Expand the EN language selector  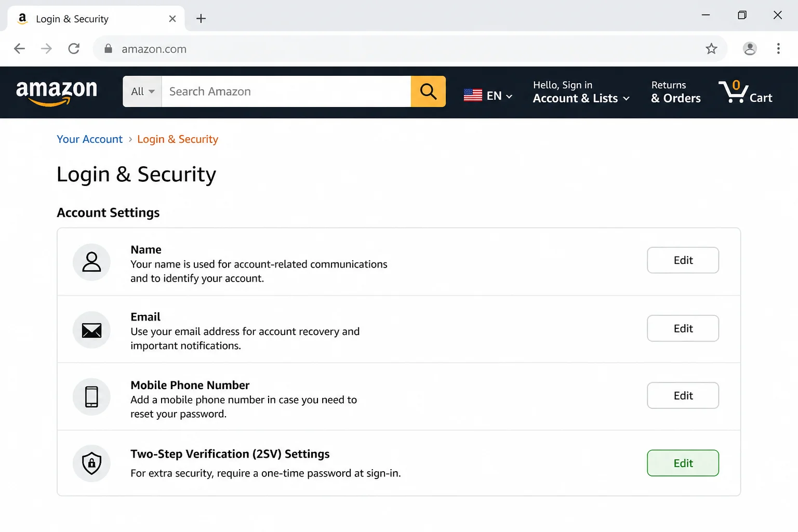[500, 96]
